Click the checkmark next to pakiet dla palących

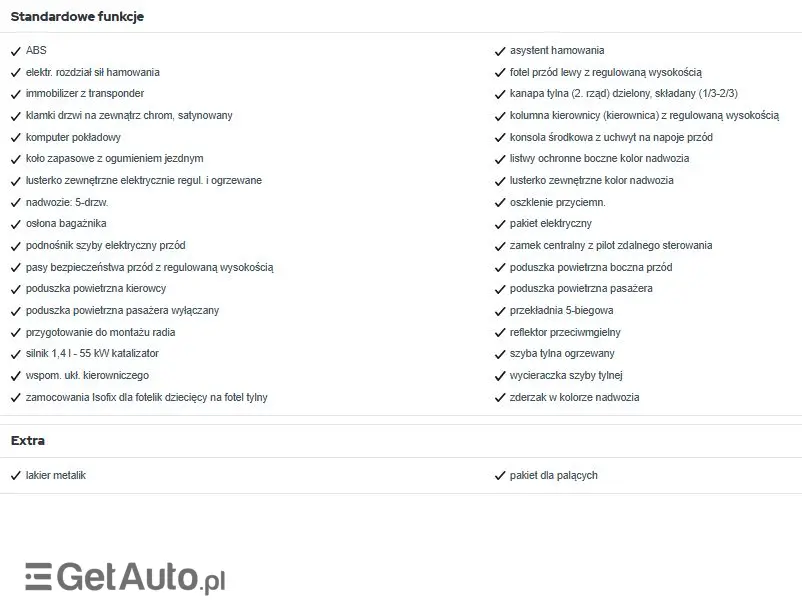[500, 476]
